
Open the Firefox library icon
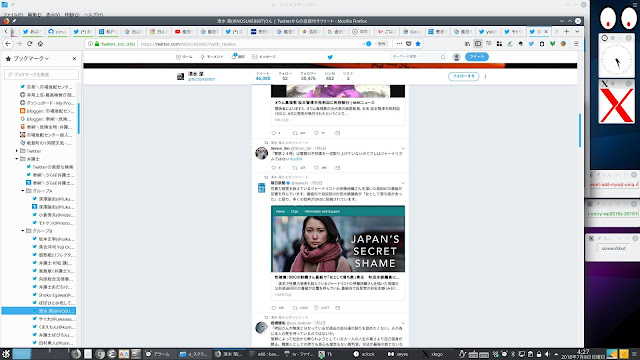(467, 44)
